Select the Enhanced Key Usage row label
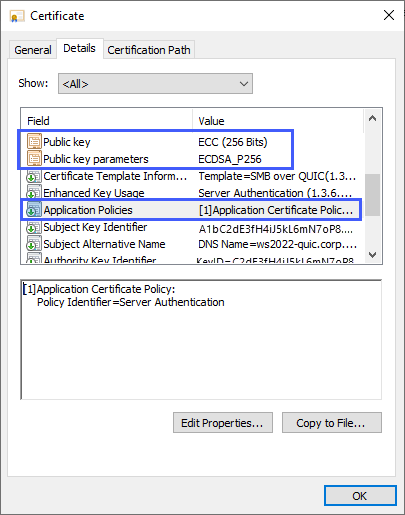The width and height of the screenshot is (405, 515). coord(94,193)
